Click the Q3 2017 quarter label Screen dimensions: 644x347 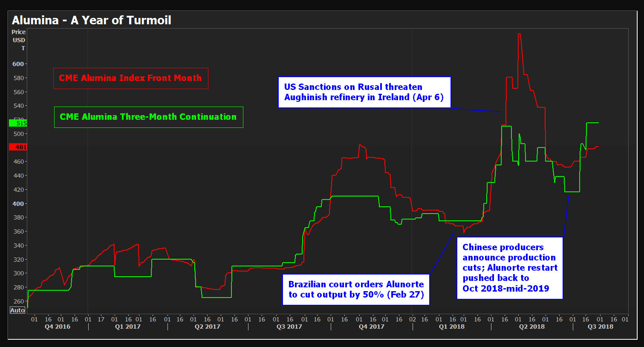[289, 327]
